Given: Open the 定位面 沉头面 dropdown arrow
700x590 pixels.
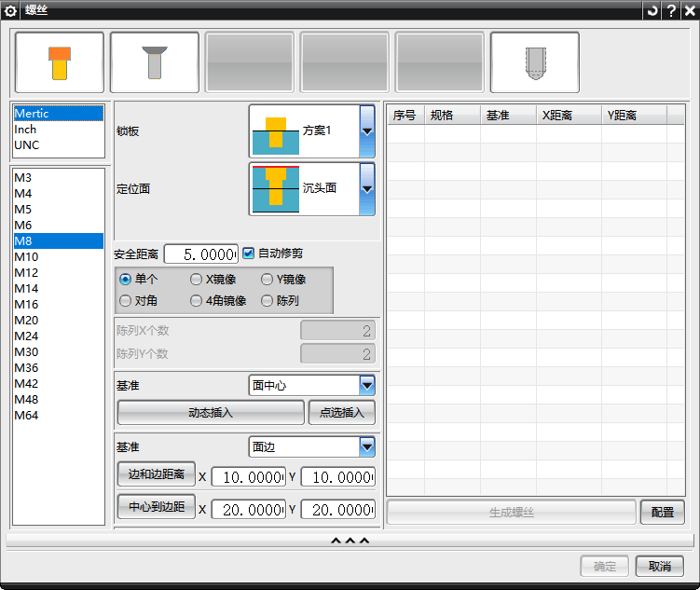Looking at the screenshot, I should 367,189.
